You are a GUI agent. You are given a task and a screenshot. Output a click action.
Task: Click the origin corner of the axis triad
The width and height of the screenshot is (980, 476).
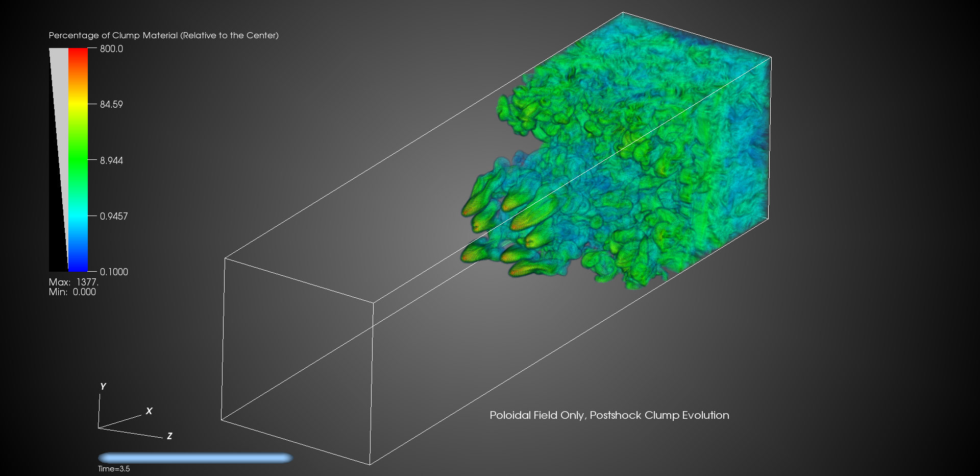pyautogui.click(x=99, y=427)
